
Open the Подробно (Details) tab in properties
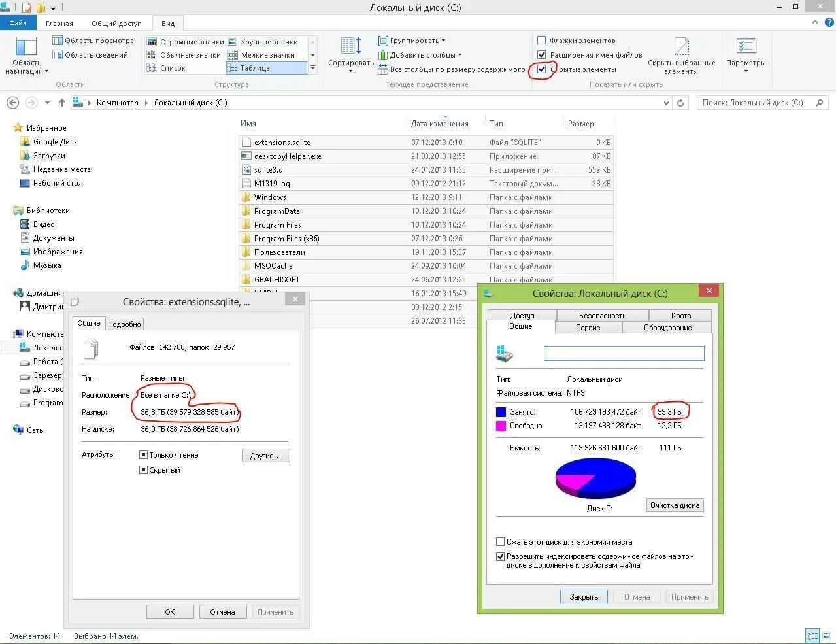click(x=124, y=324)
